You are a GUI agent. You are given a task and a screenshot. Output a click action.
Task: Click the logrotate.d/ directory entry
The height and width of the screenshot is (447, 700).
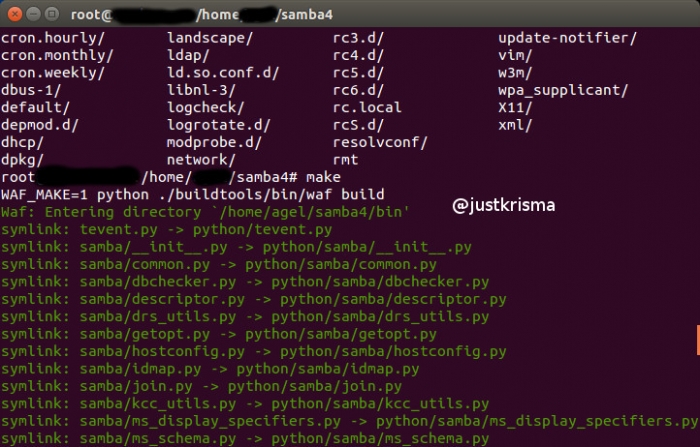[x=219, y=125]
